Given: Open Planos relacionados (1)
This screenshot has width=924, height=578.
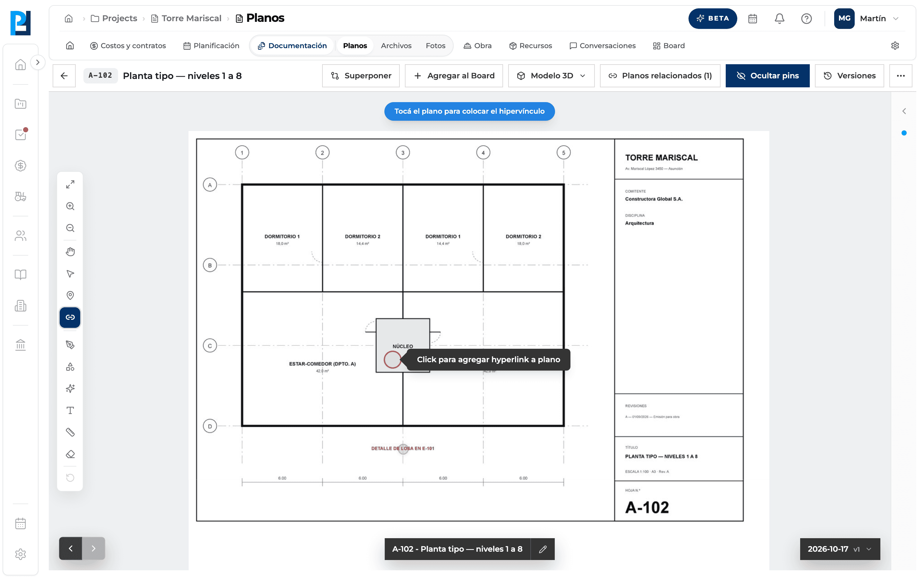Looking at the screenshot, I should (660, 76).
